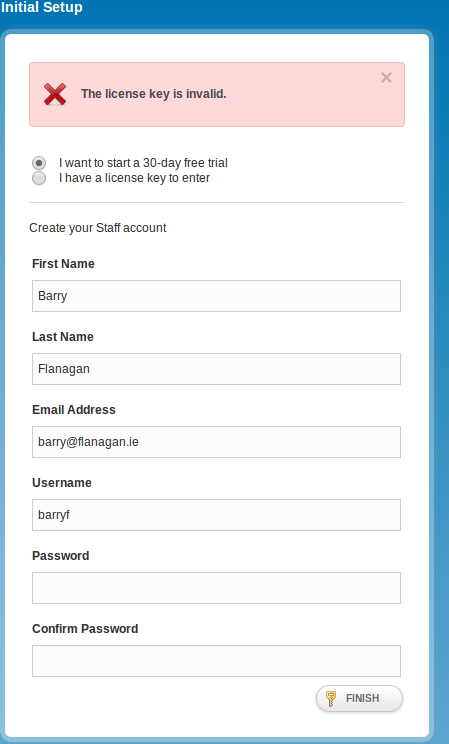Image resolution: width=449 pixels, height=744 pixels.
Task: Click the FINISH button
Action: point(359,698)
